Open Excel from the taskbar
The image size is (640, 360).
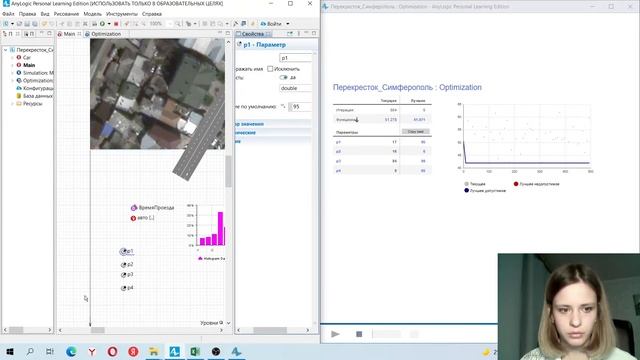195,351
